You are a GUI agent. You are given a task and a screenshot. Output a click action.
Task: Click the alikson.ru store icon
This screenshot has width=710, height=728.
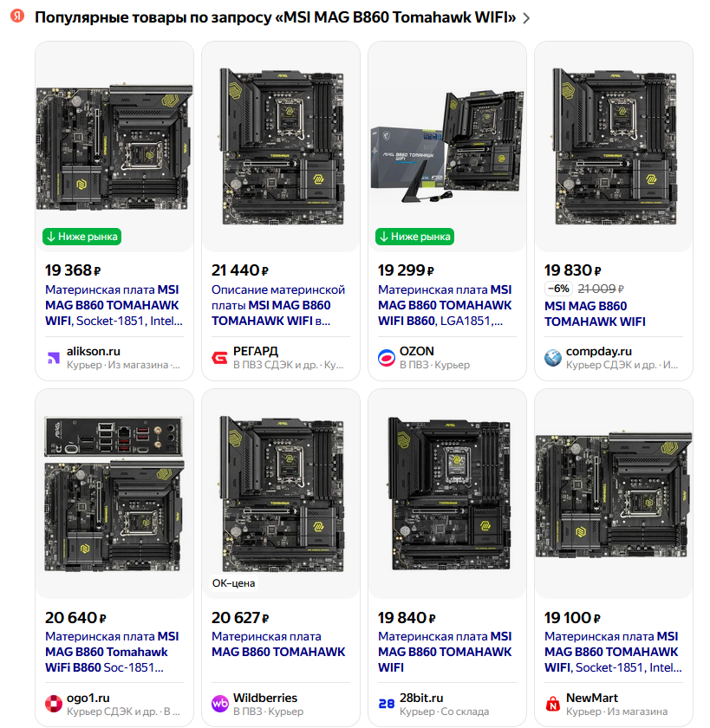tap(54, 358)
